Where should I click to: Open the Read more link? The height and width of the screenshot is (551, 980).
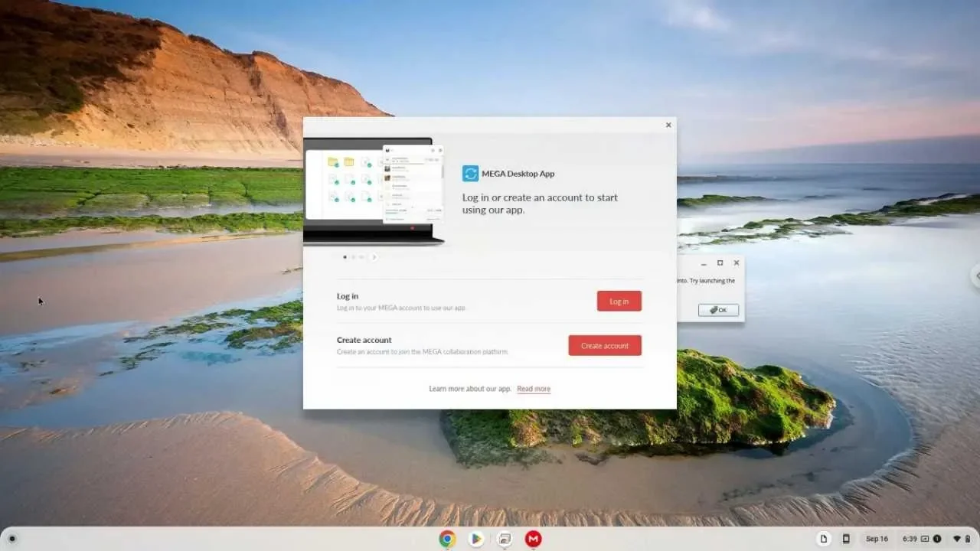[x=534, y=389]
